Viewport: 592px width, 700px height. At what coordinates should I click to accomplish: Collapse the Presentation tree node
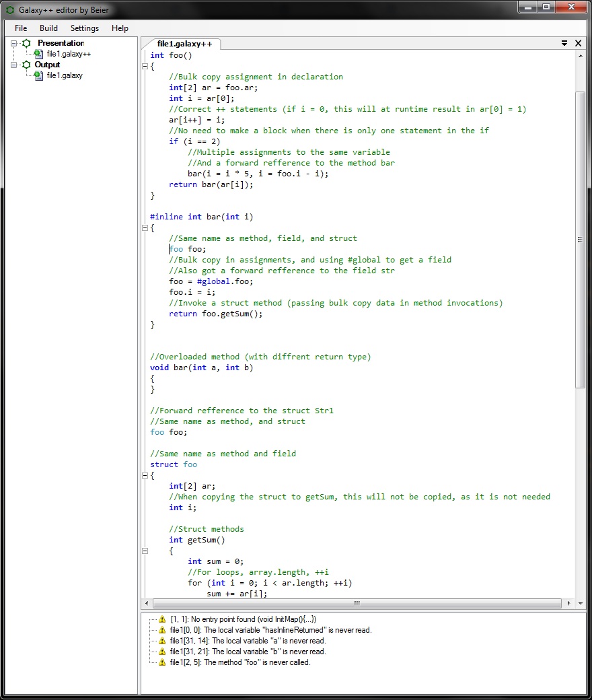tap(13, 43)
